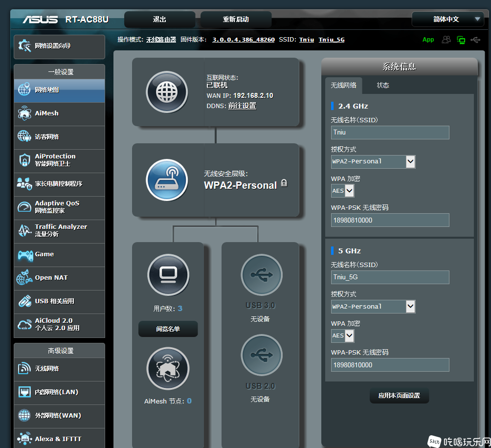The width and height of the screenshot is (491, 448).
Task: Open the 2.4 GHz WPA 加密 AES dropdown
Action: point(342,191)
